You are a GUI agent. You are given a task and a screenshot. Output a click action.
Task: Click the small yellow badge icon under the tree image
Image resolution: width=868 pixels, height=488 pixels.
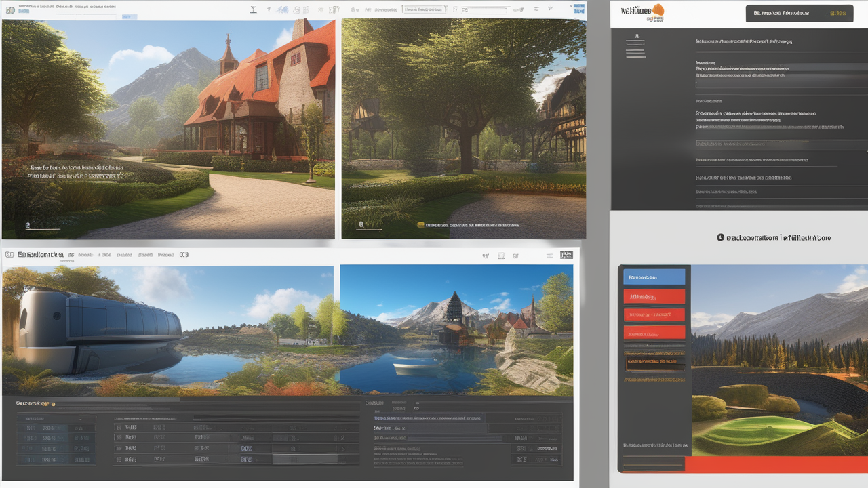420,224
